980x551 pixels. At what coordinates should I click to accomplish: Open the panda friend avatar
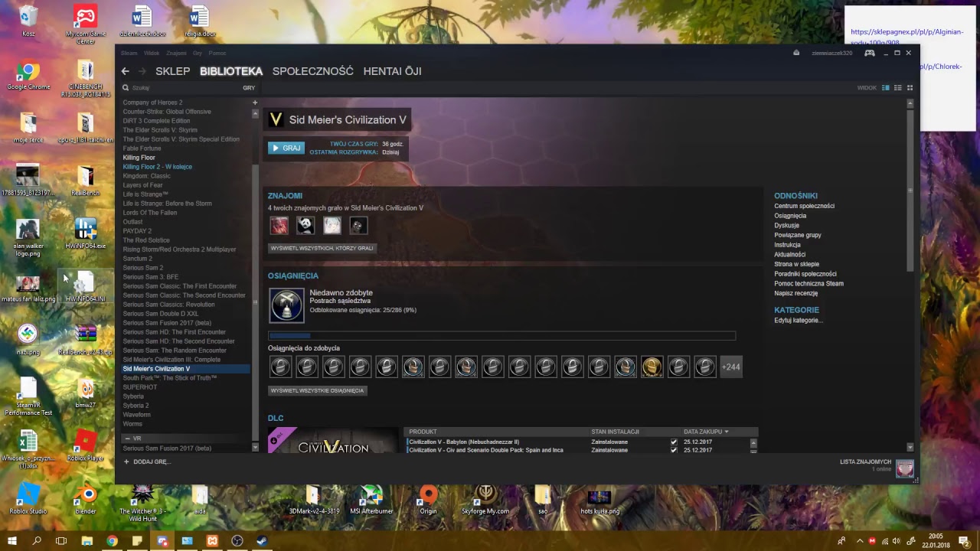click(x=305, y=225)
